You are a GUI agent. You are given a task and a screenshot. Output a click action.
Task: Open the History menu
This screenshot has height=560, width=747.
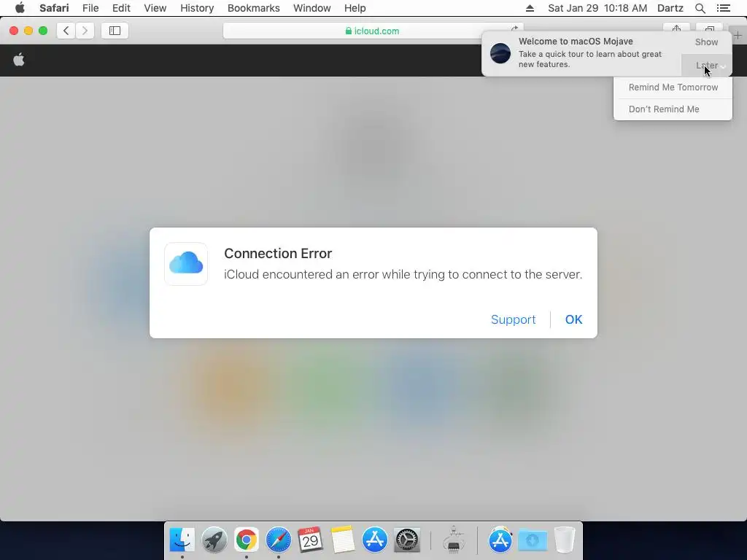pyautogui.click(x=197, y=8)
